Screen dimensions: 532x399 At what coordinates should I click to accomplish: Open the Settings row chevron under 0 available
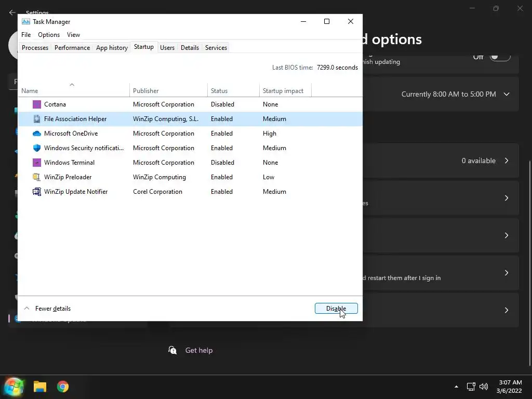point(507,198)
